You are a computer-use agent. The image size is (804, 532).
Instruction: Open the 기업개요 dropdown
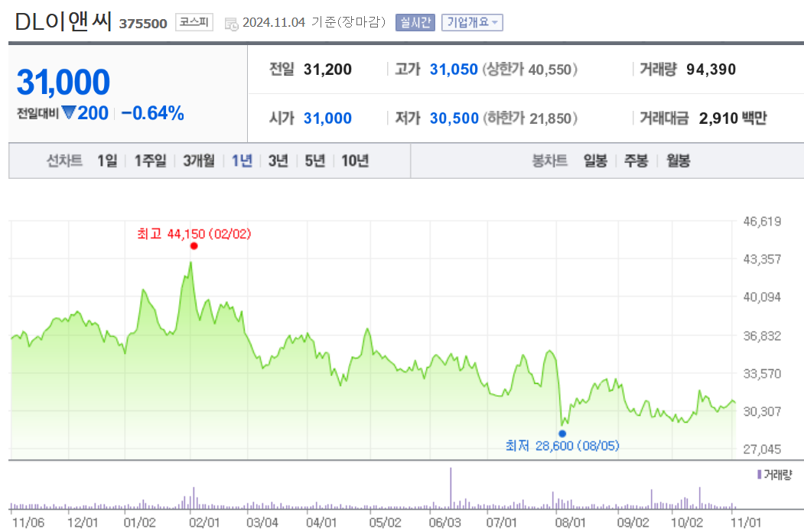click(472, 23)
